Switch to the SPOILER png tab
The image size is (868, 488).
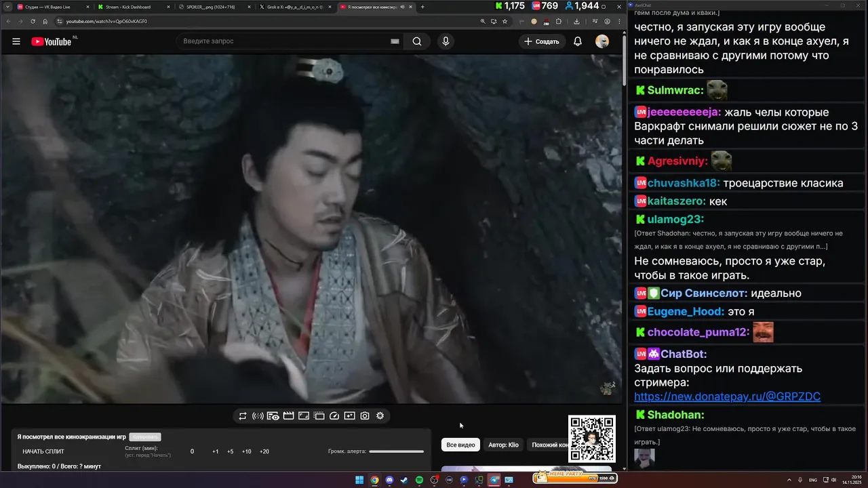tap(214, 7)
